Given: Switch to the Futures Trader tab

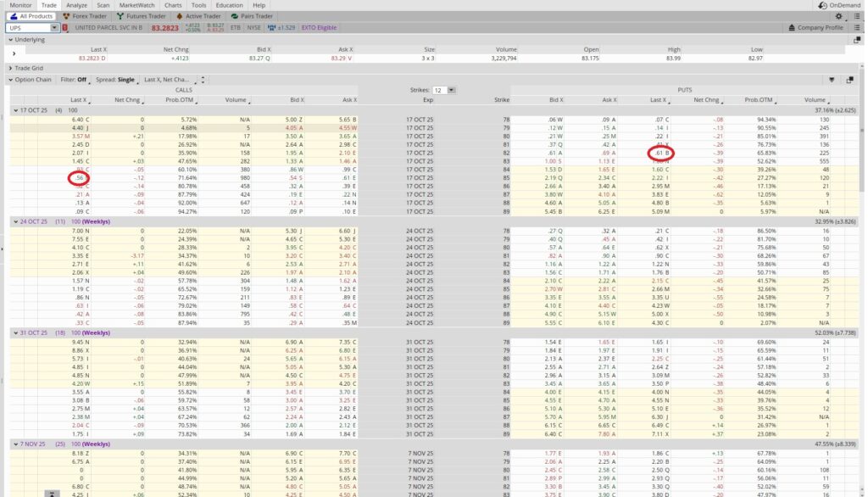Looking at the screenshot, I should point(145,15).
